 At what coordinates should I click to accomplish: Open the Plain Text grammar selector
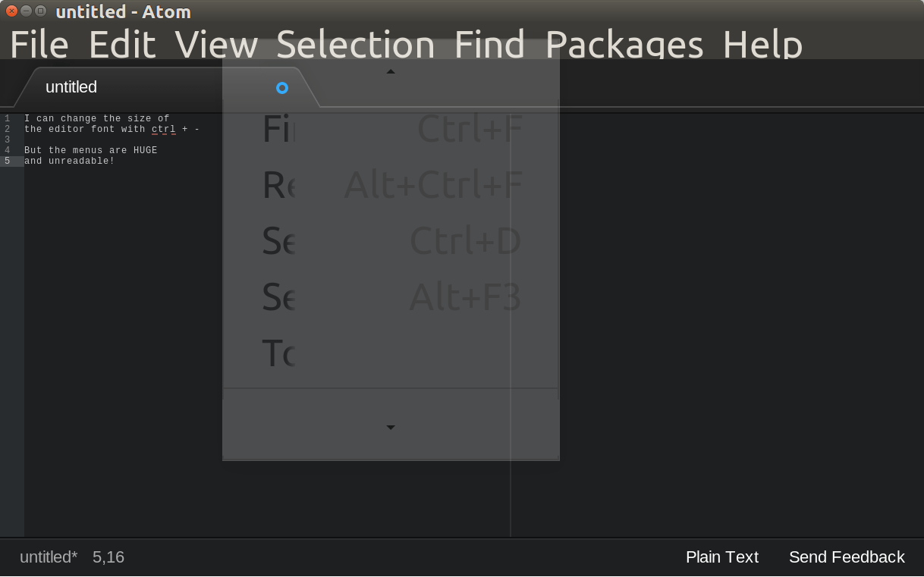721,557
